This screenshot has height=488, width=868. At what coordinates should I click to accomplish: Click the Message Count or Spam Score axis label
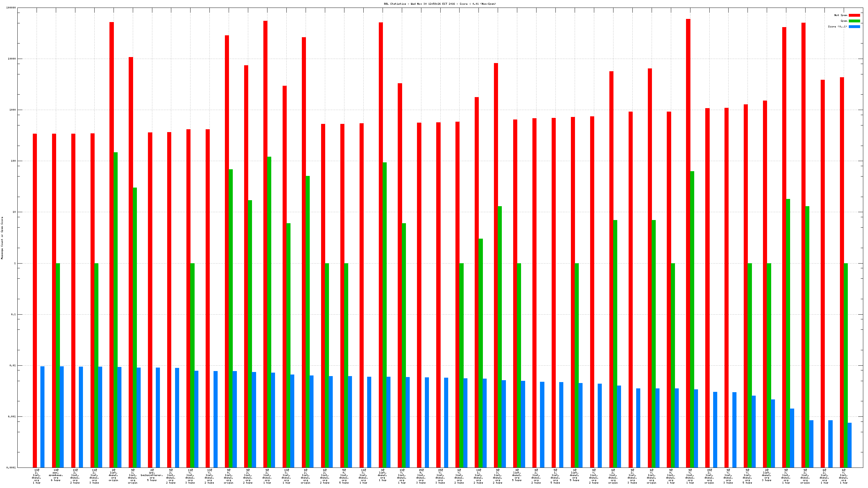coord(2,238)
